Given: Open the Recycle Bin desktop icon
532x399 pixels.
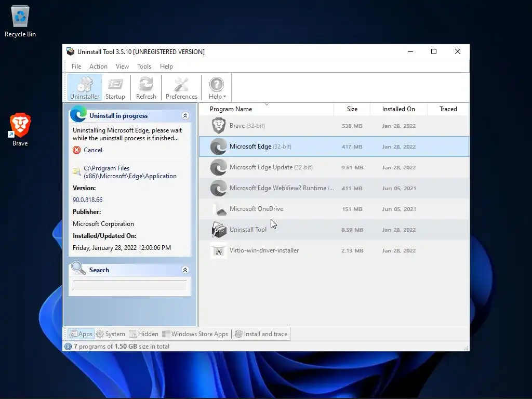Looking at the screenshot, I should pos(20,21).
